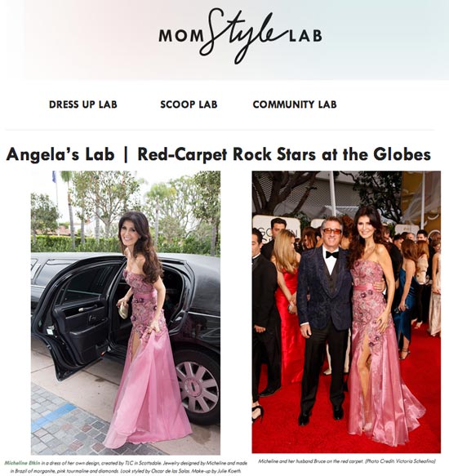The width and height of the screenshot is (449, 476).
Task: Click the Mom Style Lab logo
Action: [x=240, y=36]
